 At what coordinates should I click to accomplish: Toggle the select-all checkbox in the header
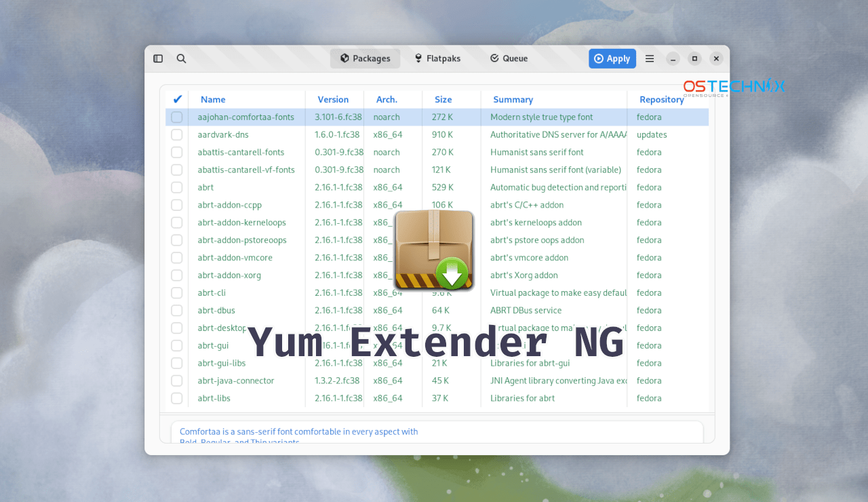point(177,98)
